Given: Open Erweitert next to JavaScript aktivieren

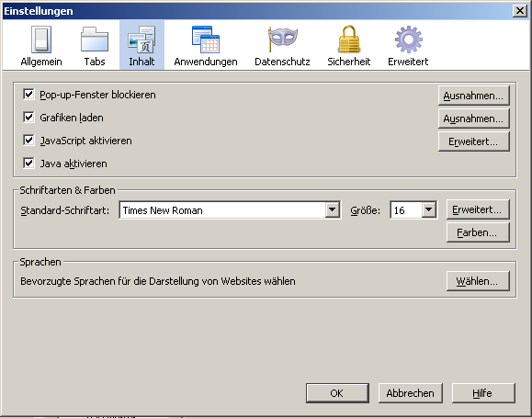Looking at the screenshot, I should 473,141.
